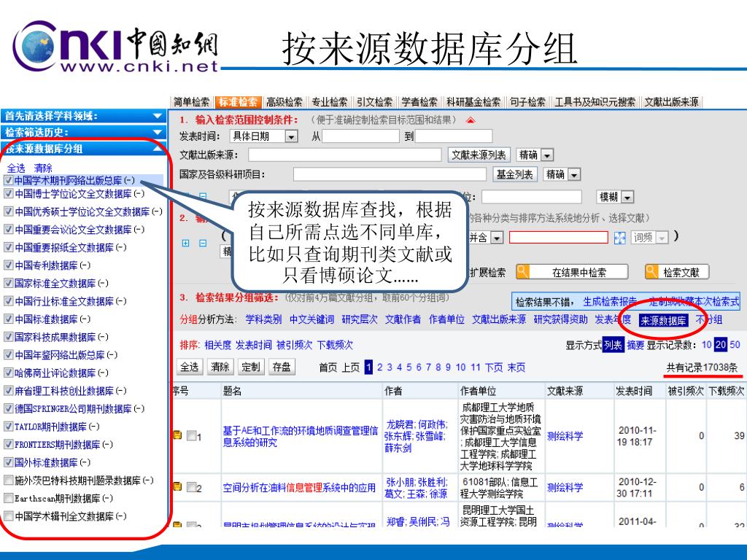The width and height of the screenshot is (747, 560).
Task: Switch to 简单检索 tab
Action: point(191,102)
